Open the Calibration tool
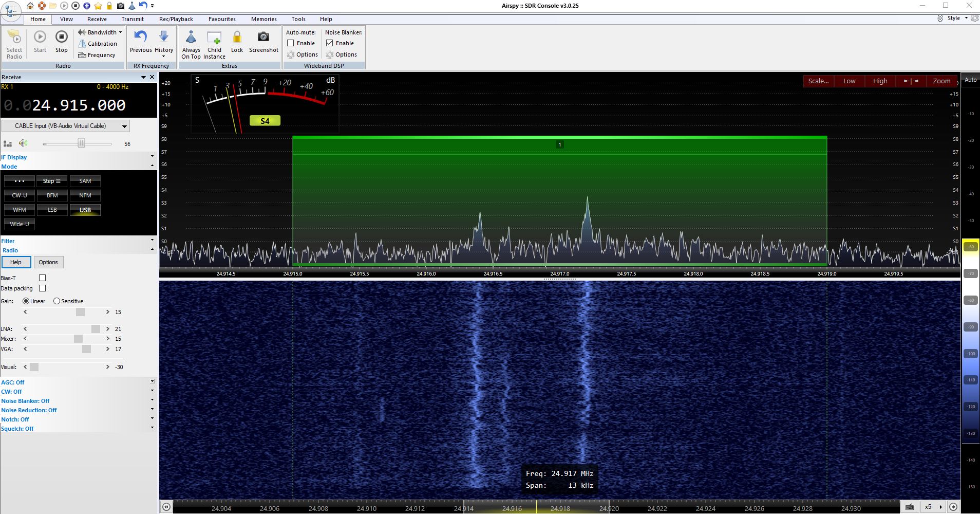This screenshot has height=514, width=980. coord(98,44)
